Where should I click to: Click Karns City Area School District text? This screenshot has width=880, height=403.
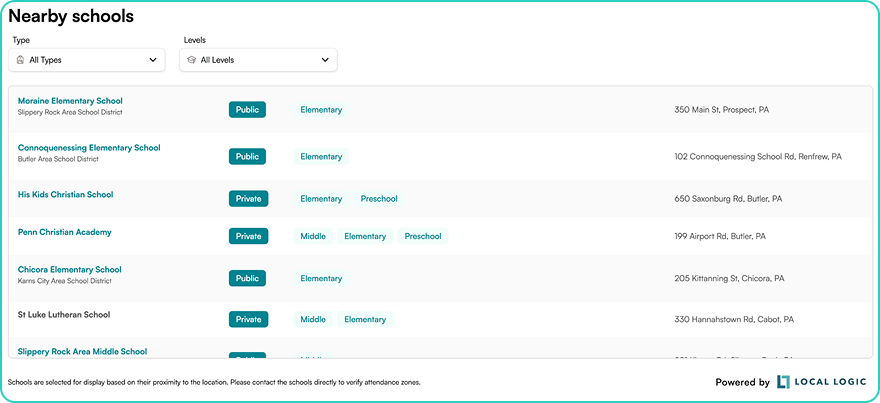[65, 281]
